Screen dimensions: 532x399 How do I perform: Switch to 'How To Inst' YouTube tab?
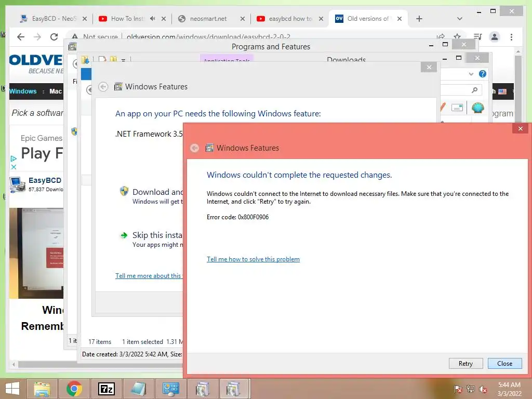[x=127, y=19]
